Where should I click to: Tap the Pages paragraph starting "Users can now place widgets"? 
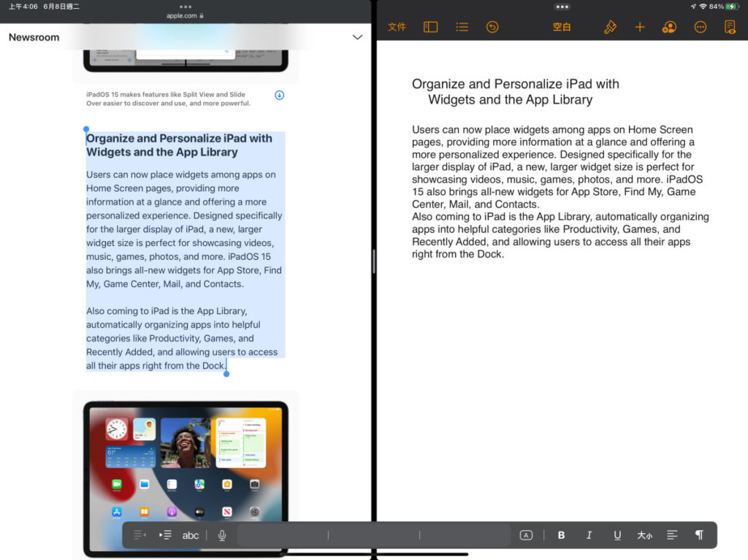click(557, 167)
